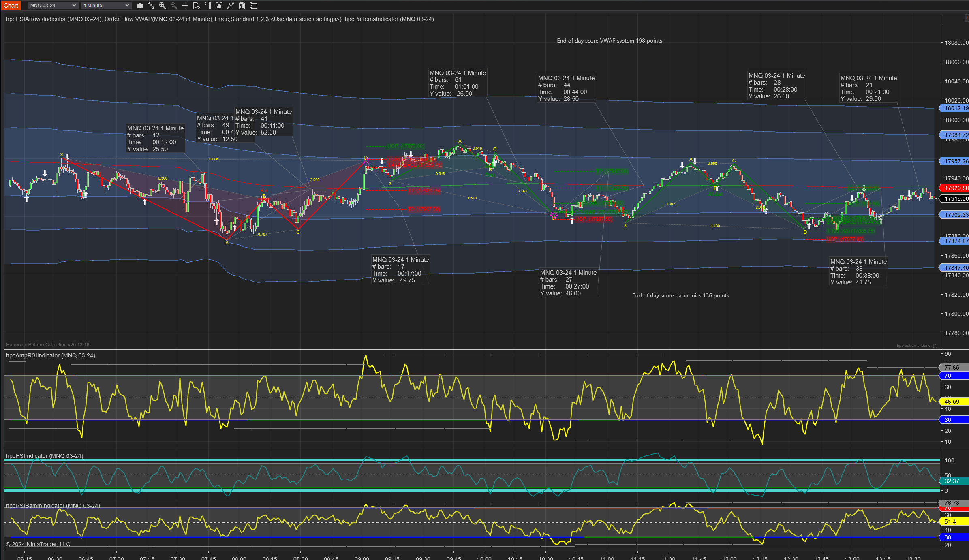Image resolution: width=969 pixels, height=560 pixels.
Task: Toggle the Data Box display icon
Action: pyautogui.click(x=197, y=6)
